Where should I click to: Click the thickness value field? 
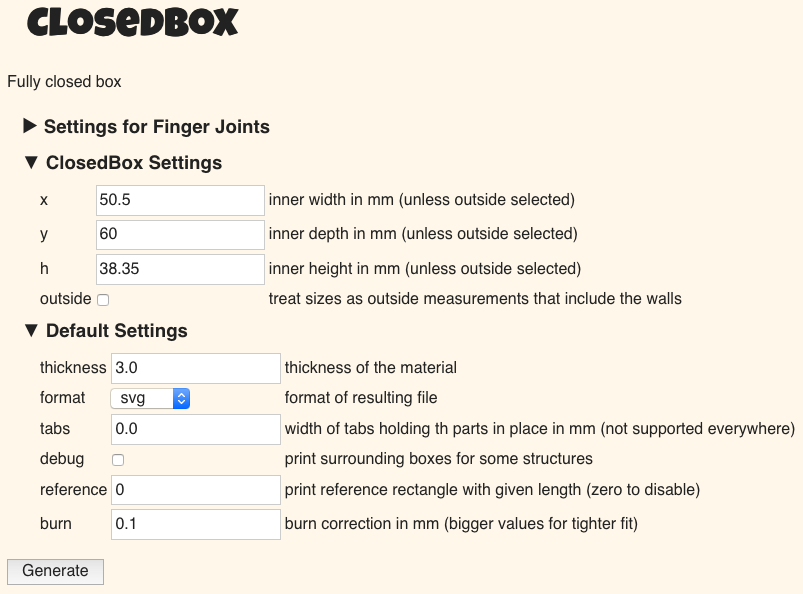point(195,368)
